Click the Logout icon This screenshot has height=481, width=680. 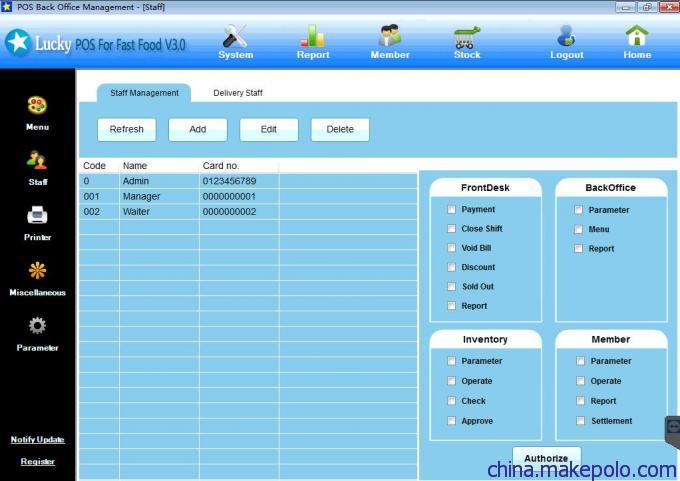click(566, 36)
